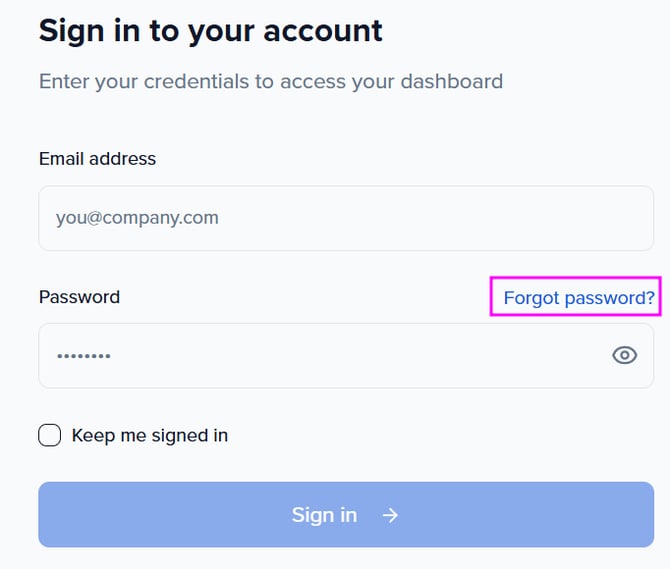The width and height of the screenshot is (670, 569).
Task: Click the "Enter your credentials" subtitle text
Action: click(270, 81)
